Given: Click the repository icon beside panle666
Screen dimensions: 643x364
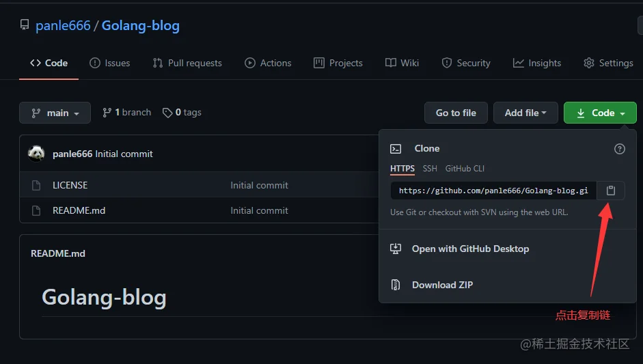Looking at the screenshot, I should click(25, 25).
